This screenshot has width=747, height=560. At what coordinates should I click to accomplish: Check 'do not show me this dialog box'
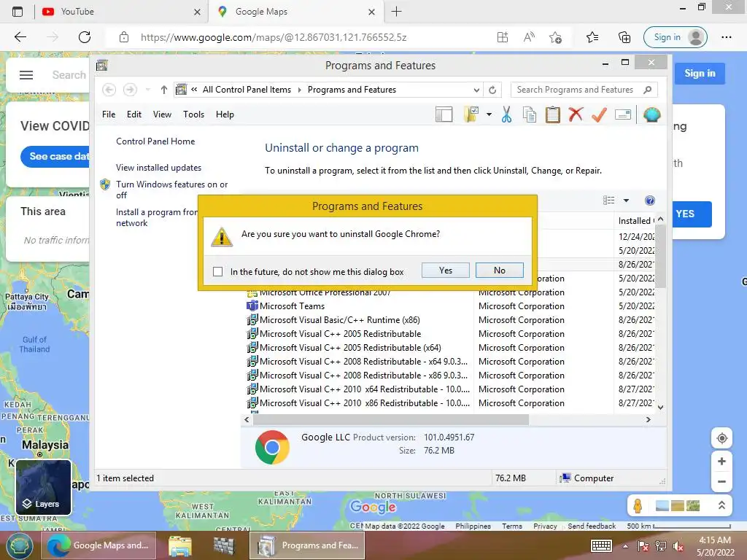[217, 271]
